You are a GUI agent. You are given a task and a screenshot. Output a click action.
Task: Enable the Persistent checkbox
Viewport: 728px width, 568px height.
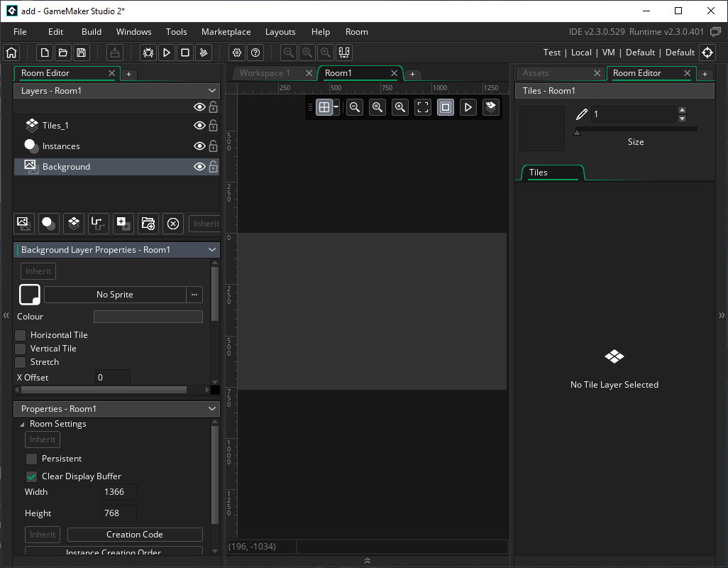click(x=31, y=459)
